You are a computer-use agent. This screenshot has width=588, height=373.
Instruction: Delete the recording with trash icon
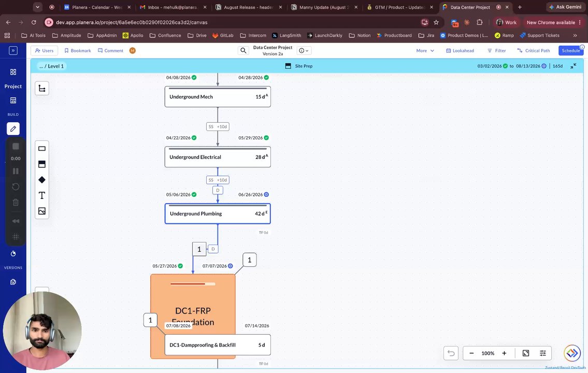[x=16, y=203]
